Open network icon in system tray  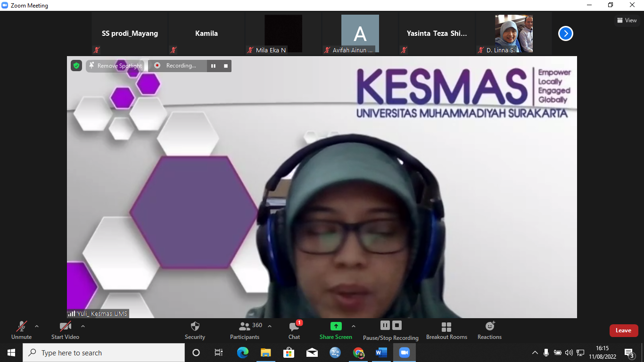[x=580, y=353]
